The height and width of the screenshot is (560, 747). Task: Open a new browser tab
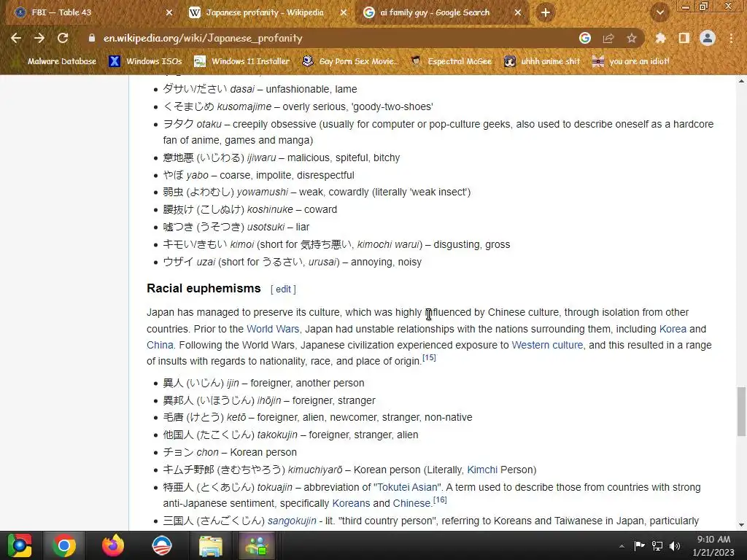tap(546, 12)
